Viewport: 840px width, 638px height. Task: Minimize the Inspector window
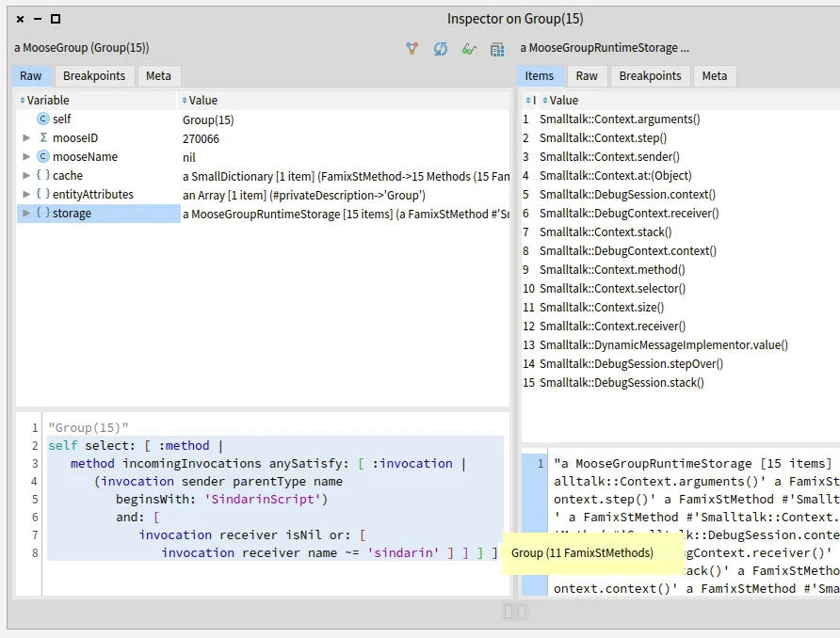[38, 19]
